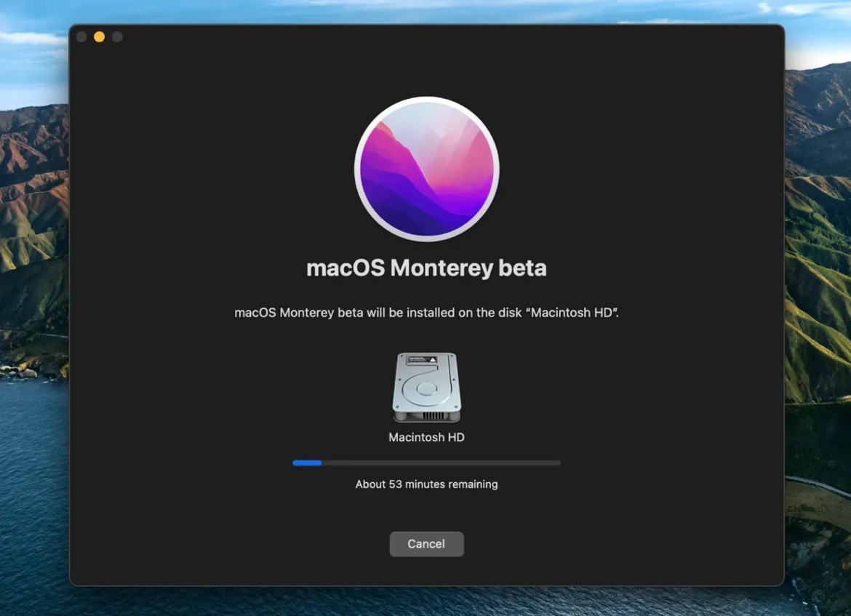Viewport: 851px width, 616px height.
Task: Minimize the installer window with the yellow button
Action: [x=100, y=37]
